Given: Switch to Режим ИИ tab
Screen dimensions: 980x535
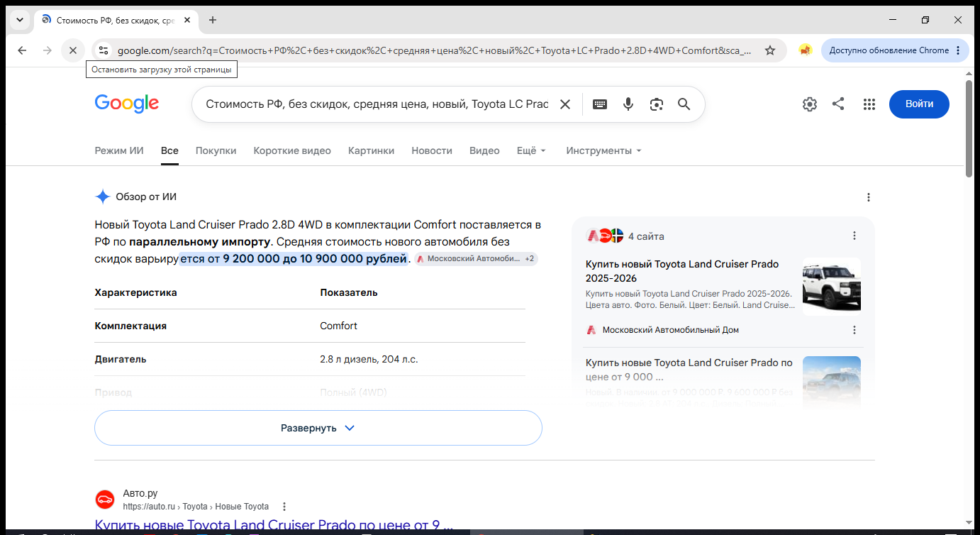Looking at the screenshot, I should 119,150.
